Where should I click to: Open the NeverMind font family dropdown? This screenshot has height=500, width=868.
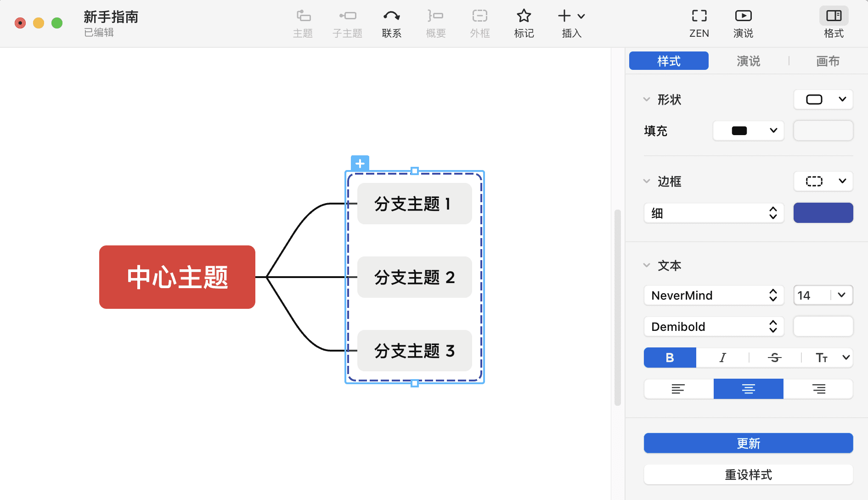click(713, 295)
